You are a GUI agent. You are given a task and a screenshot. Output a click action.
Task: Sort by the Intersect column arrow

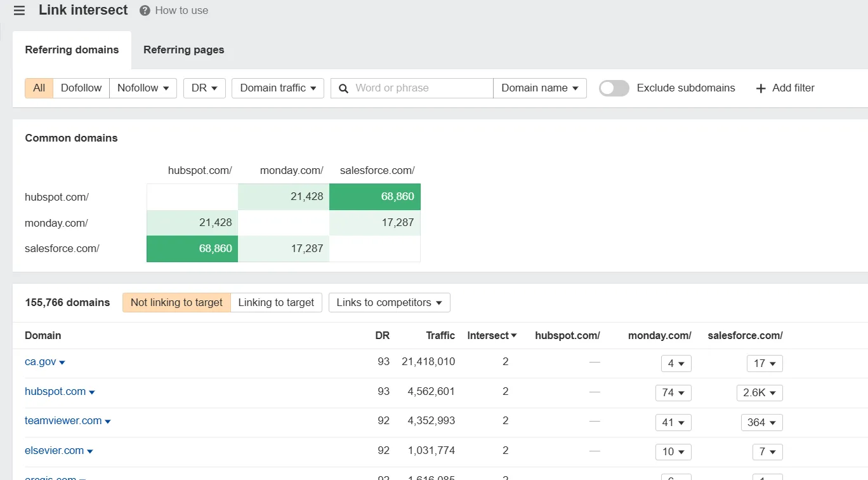pos(514,336)
